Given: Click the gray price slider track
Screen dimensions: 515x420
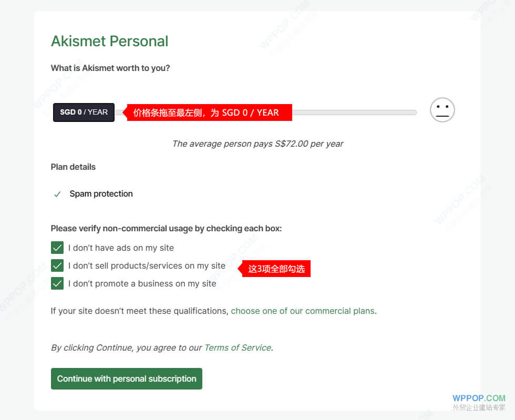Looking at the screenshot, I should 354,112.
